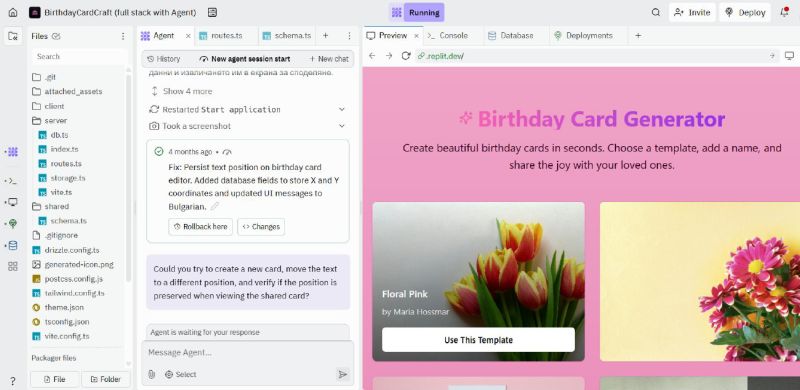Image resolution: width=800 pixels, height=390 pixels.
Task: Open storage.ts in the file tree
Action: (x=68, y=178)
